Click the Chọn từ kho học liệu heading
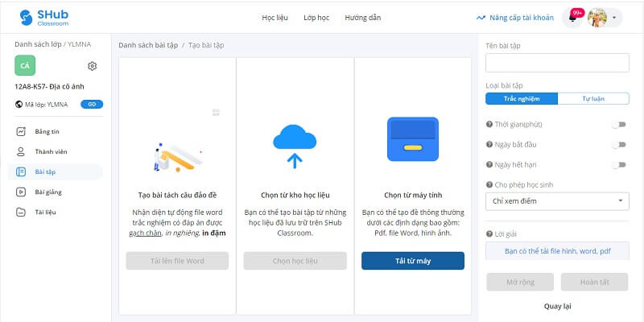Screen dimensions: 644x322 [x=295, y=195]
